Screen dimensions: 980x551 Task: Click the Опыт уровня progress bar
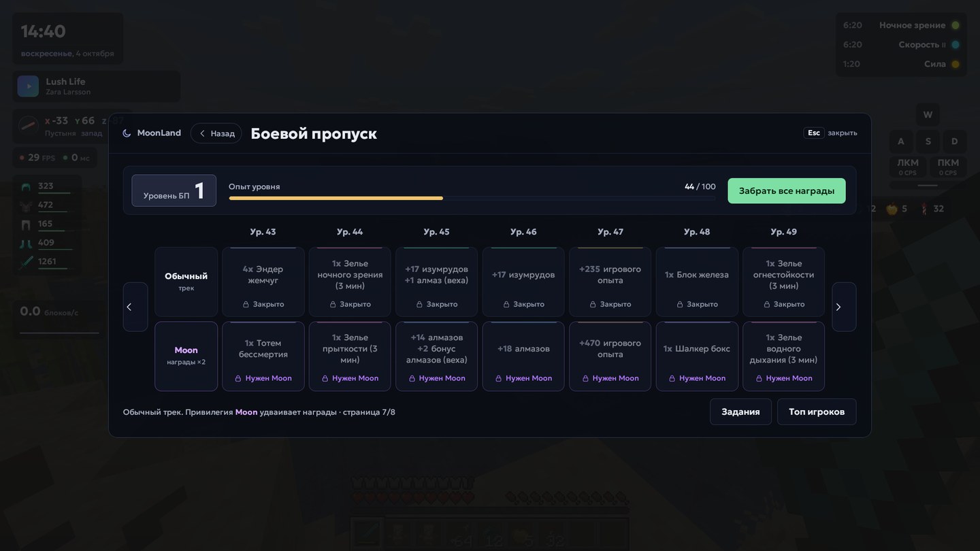(472, 198)
